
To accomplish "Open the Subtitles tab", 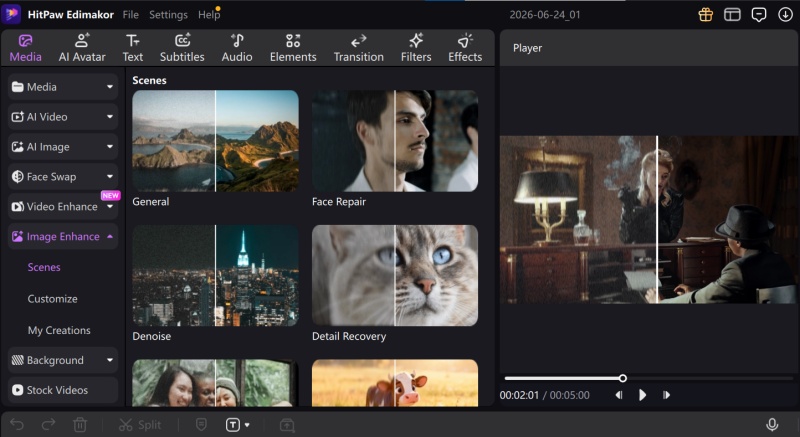I will click(182, 48).
